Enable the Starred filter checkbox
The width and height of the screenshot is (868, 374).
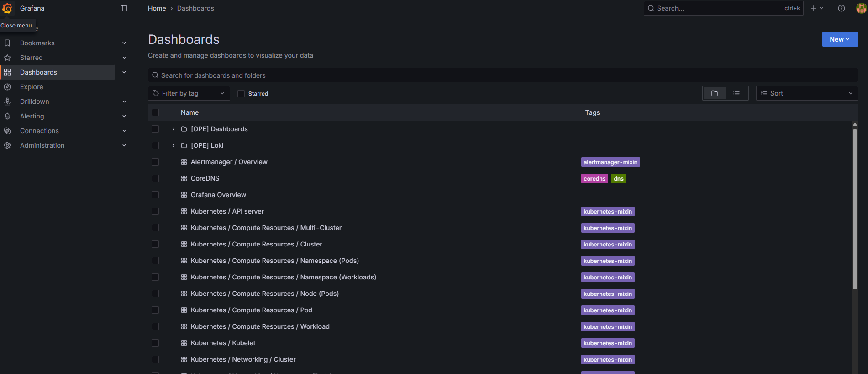click(241, 94)
